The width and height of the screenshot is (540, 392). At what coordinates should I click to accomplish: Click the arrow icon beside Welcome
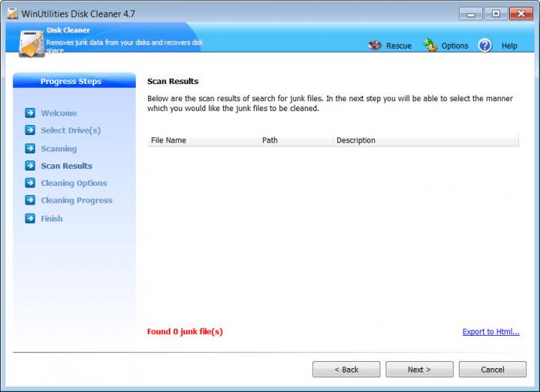tap(30, 113)
